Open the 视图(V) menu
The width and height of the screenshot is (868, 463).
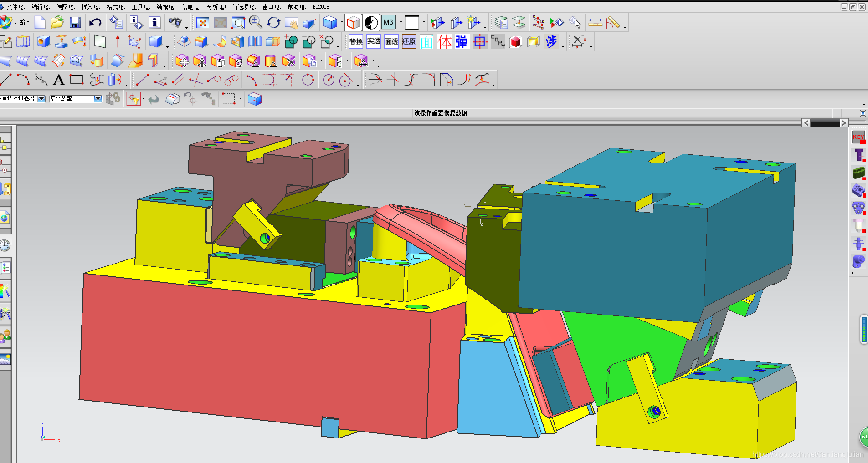coord(66,7)
